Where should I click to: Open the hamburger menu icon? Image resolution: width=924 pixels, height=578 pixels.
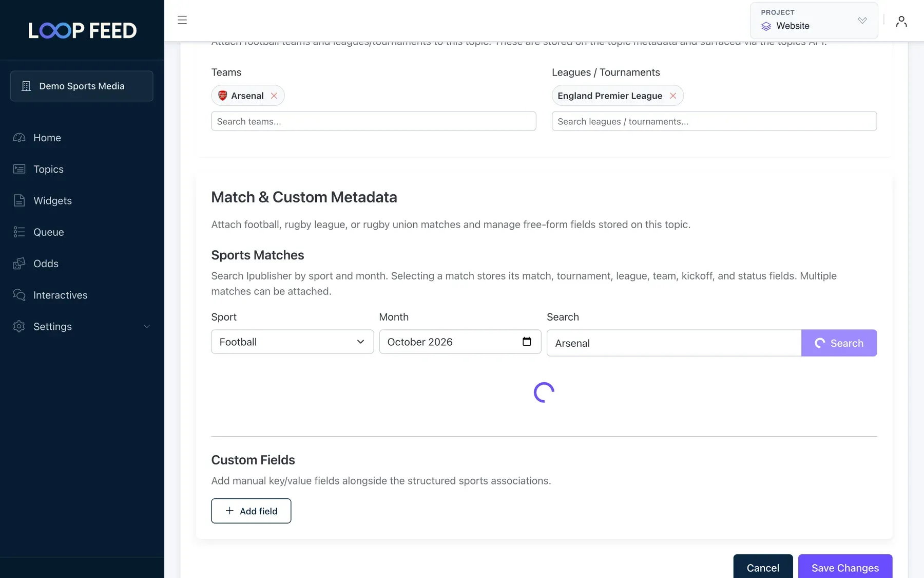(x=182, y=20)
